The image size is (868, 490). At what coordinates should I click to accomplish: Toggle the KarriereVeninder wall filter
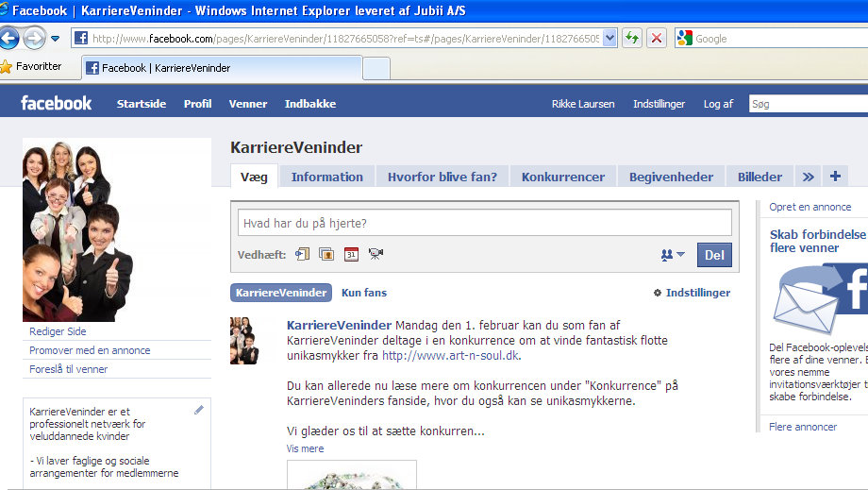pyautogui.click(x=281, y=293)
